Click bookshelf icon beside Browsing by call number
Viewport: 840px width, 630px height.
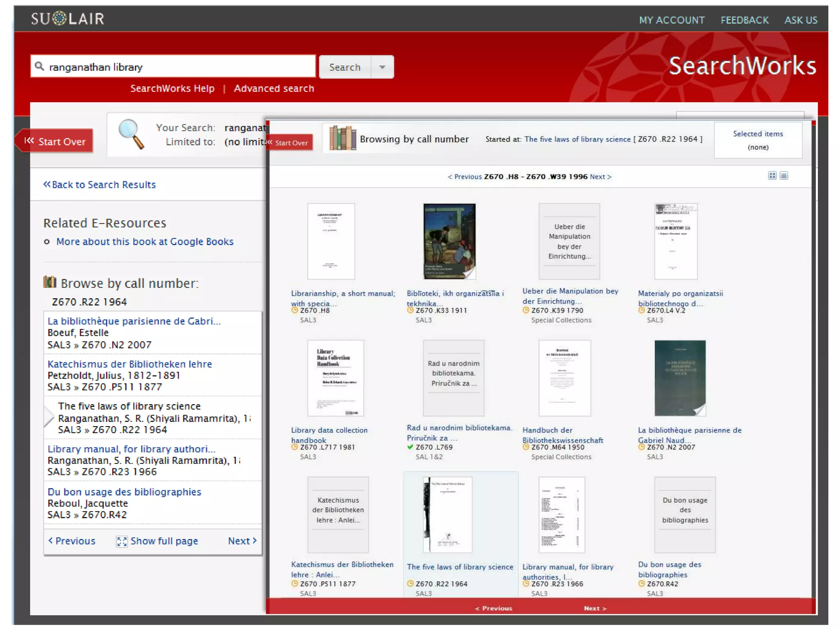342,139
